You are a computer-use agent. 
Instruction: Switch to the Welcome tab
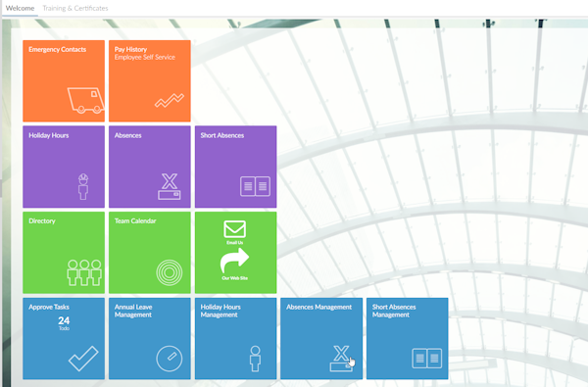(20, 8)
